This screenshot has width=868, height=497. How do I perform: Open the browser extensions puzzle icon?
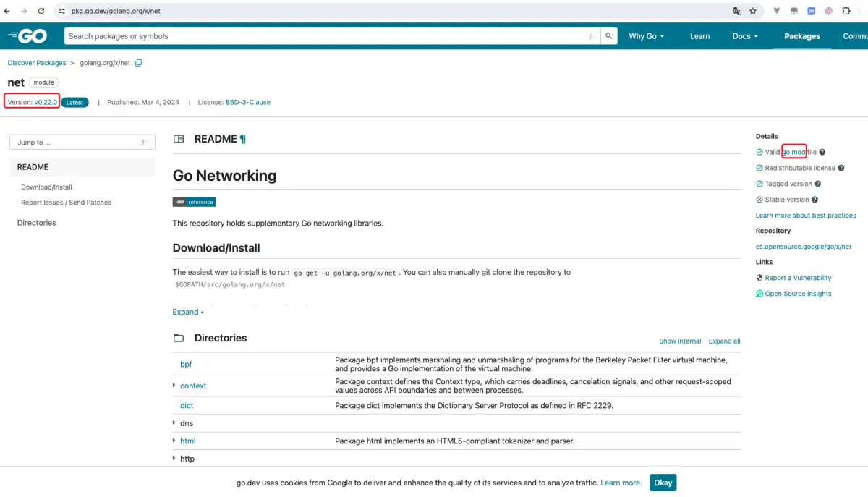tap(846, 11)
